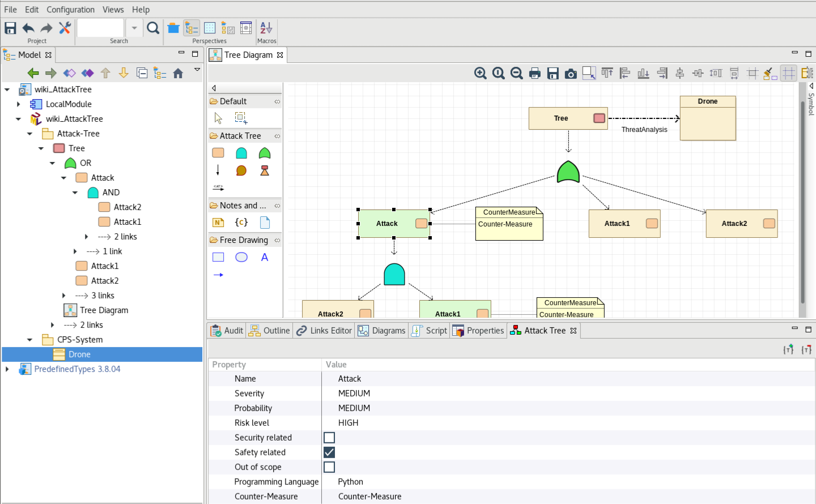
Task: Click the Save project icon
Action: coord(10,28)
